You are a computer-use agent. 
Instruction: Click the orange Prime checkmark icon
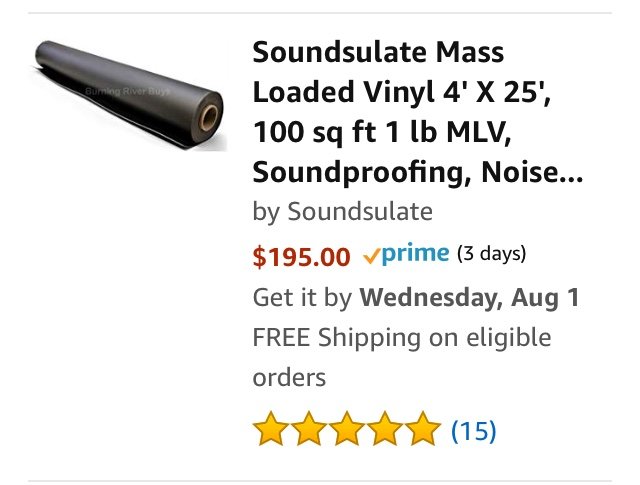click(x=371, y=256)
